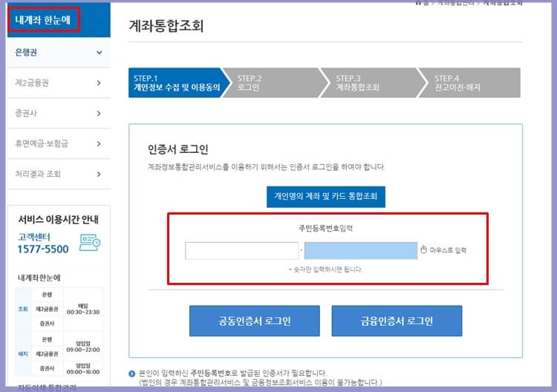
Task: Click the 은행권 down chevron
Action: click(99, 53)
